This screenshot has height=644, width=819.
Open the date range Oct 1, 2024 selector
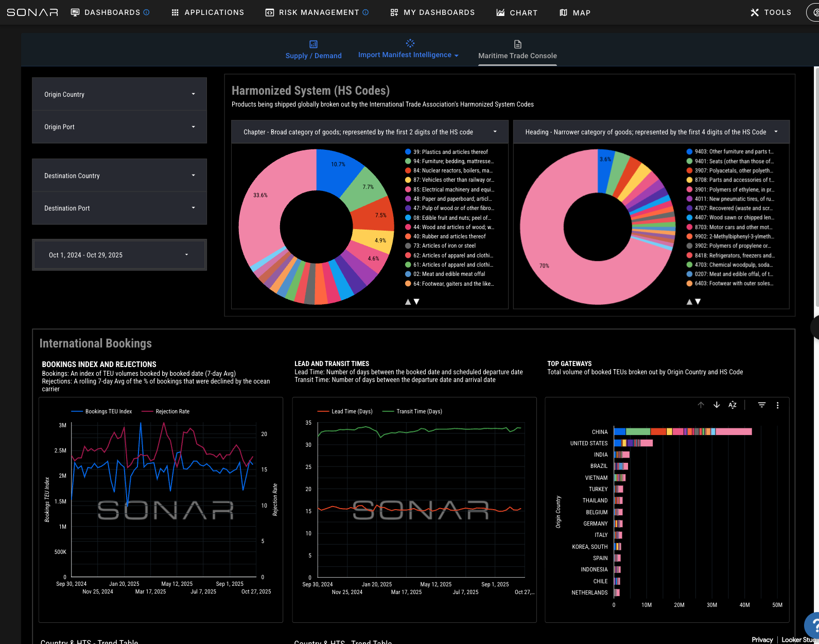[x=119, y=255]
